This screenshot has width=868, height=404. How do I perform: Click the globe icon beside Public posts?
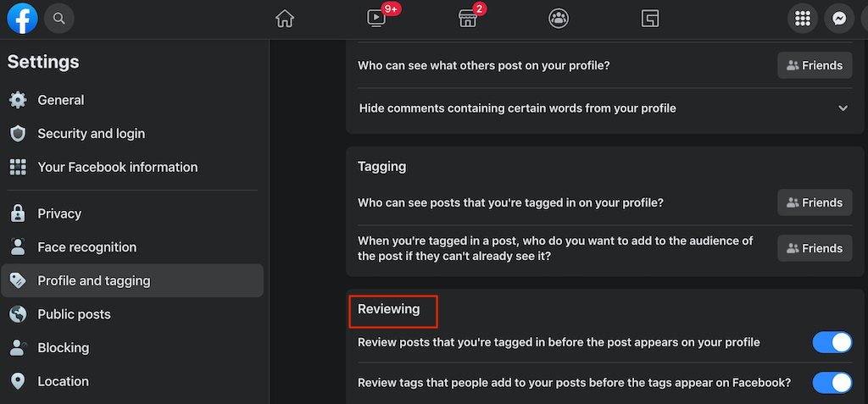point(19,314)
